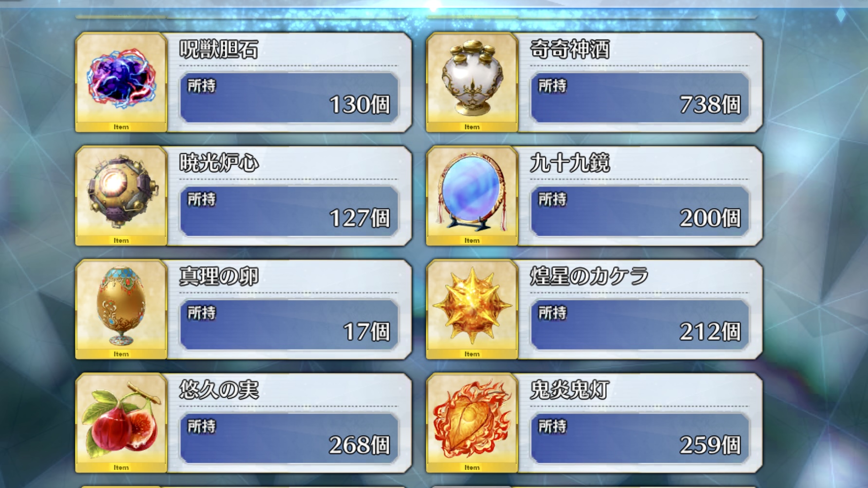868x488 pixels.
Task: Click the 呪獣胆石 130個 count bar
Action: click(x=289, y=98)
